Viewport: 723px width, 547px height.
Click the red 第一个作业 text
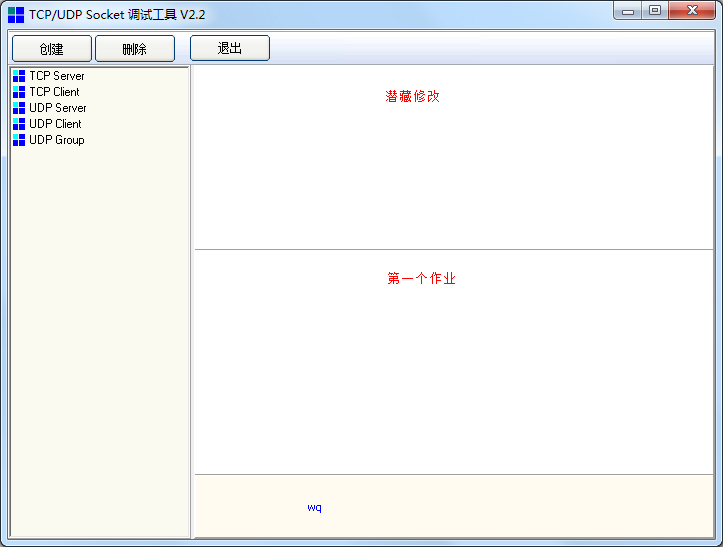click(x=421, y=279)
